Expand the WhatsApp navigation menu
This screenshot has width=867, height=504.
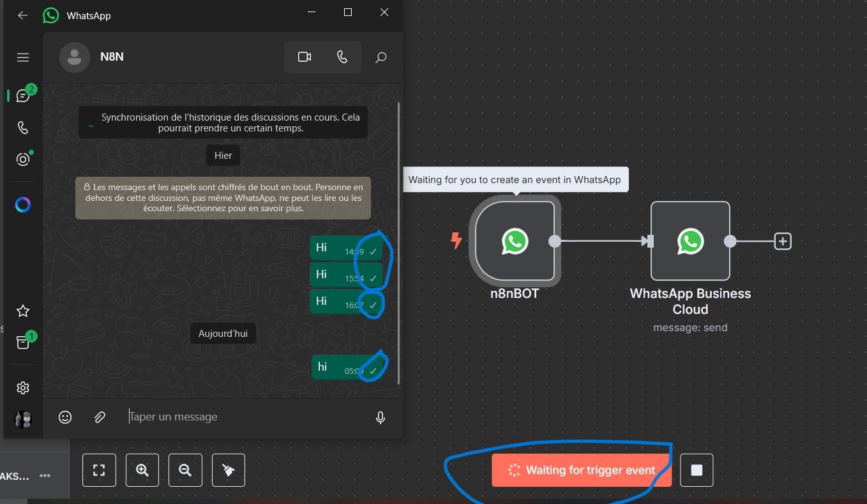[22, 57]
